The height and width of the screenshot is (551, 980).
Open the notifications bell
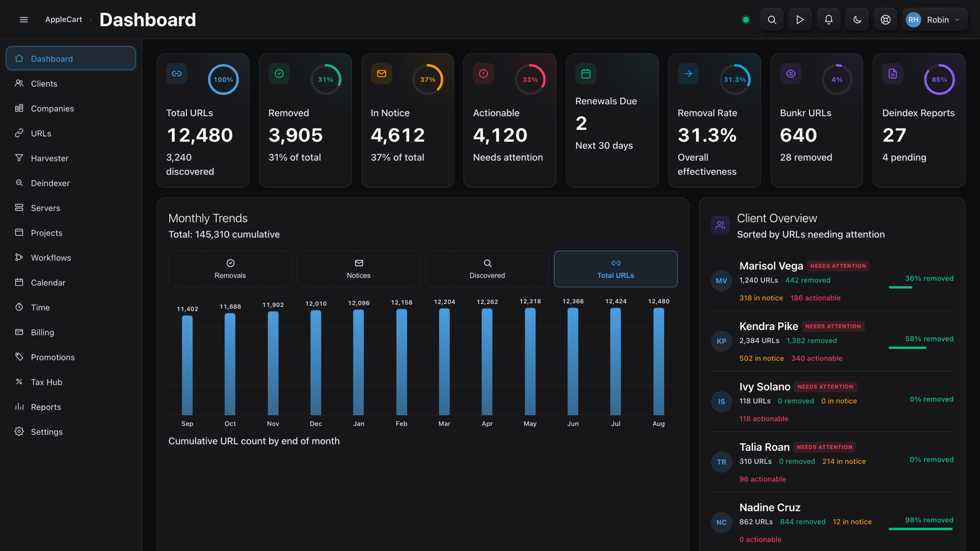coord(828,20)
